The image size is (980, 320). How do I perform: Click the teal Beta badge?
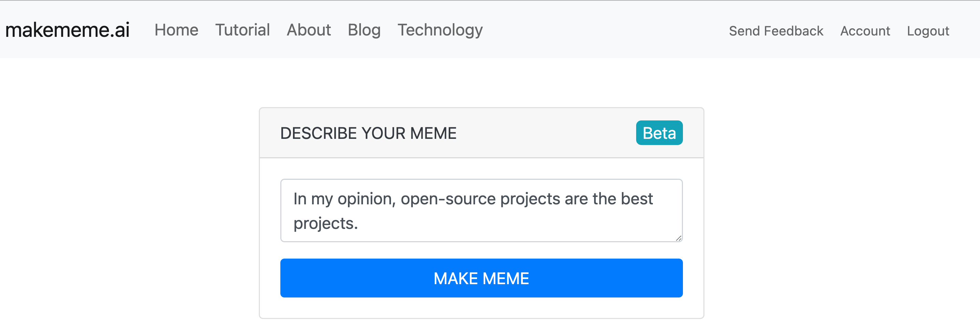[659, 133]
